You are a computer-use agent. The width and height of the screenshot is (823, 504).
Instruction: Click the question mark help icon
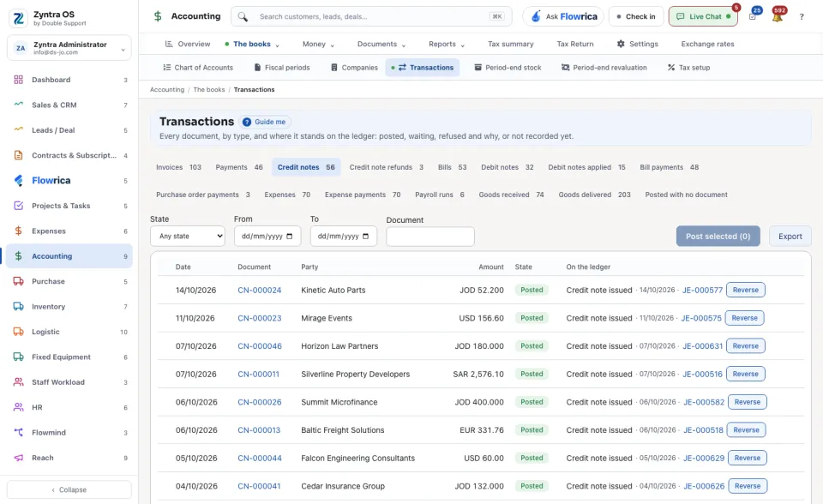802,17
